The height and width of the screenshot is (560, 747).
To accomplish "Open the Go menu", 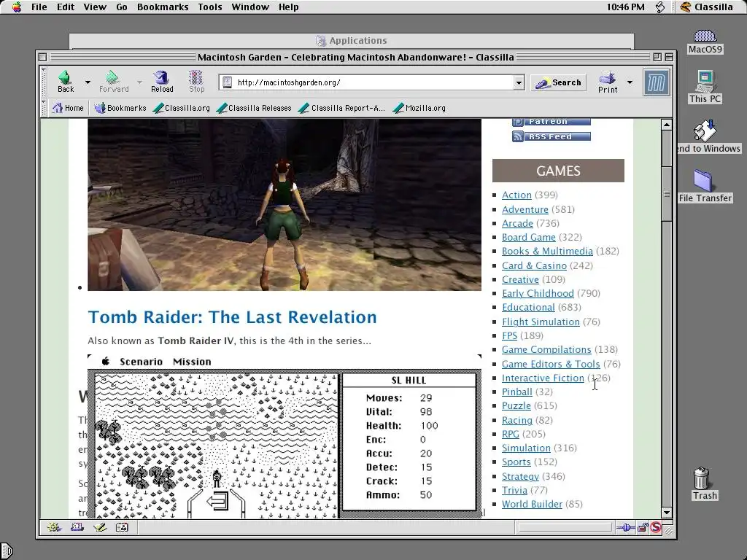I will click(122, 7).
